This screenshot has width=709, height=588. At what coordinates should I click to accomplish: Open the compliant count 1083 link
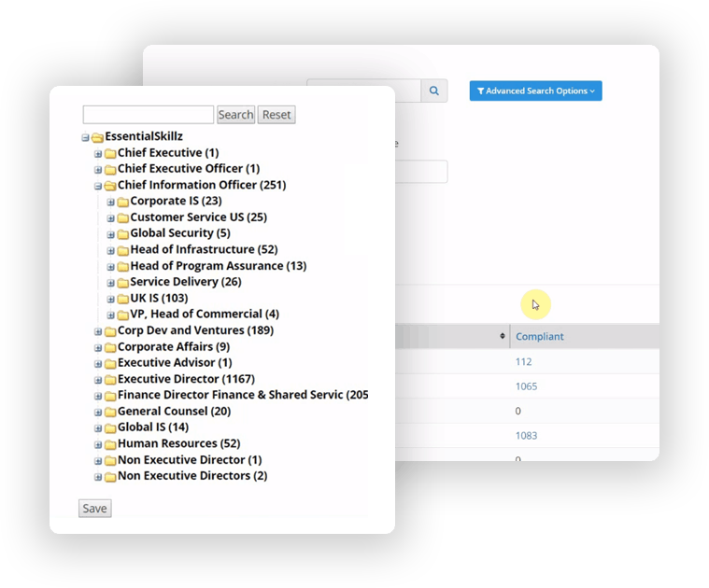click(x=526, y=436)
